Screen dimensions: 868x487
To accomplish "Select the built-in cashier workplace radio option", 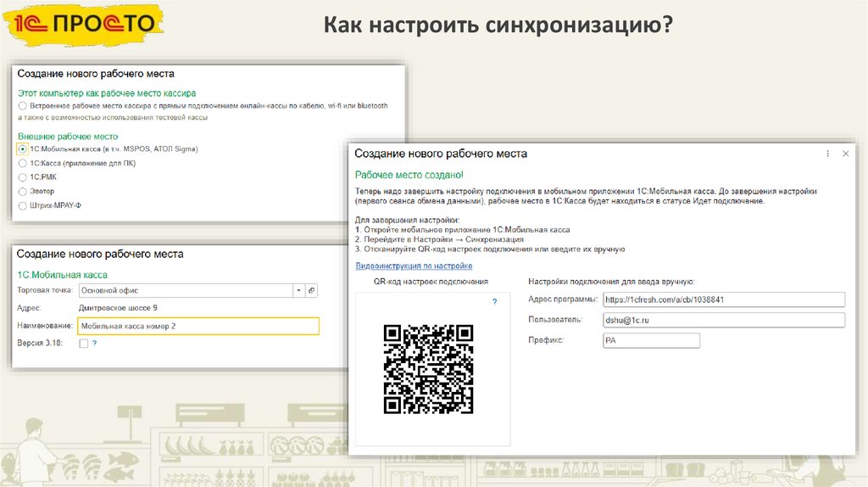I will 22,106.
